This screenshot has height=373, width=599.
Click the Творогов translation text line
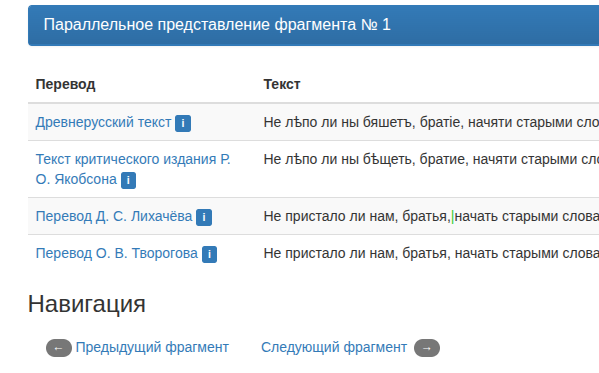coord(431,253)
